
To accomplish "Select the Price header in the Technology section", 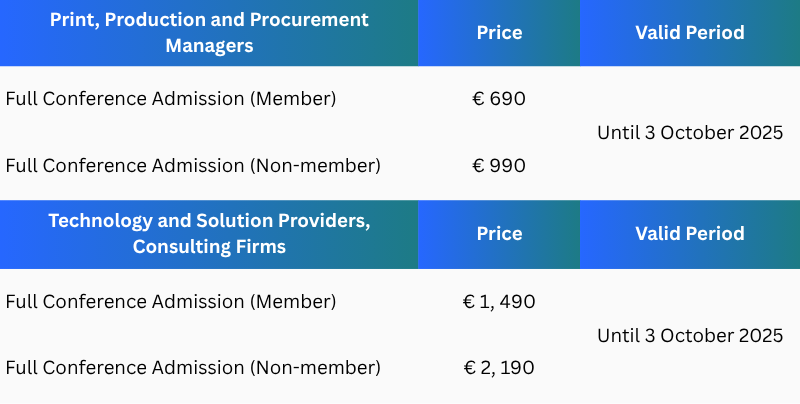I will [x=499, y=234].
